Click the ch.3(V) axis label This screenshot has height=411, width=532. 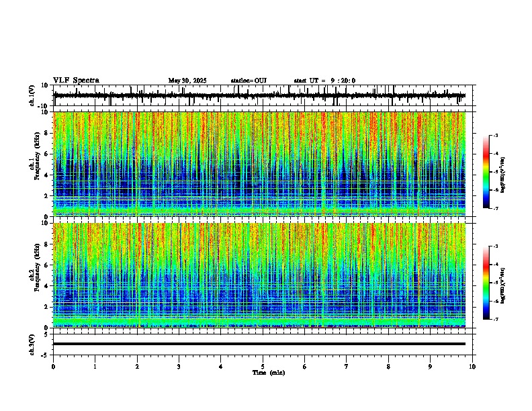coord(32,345)
